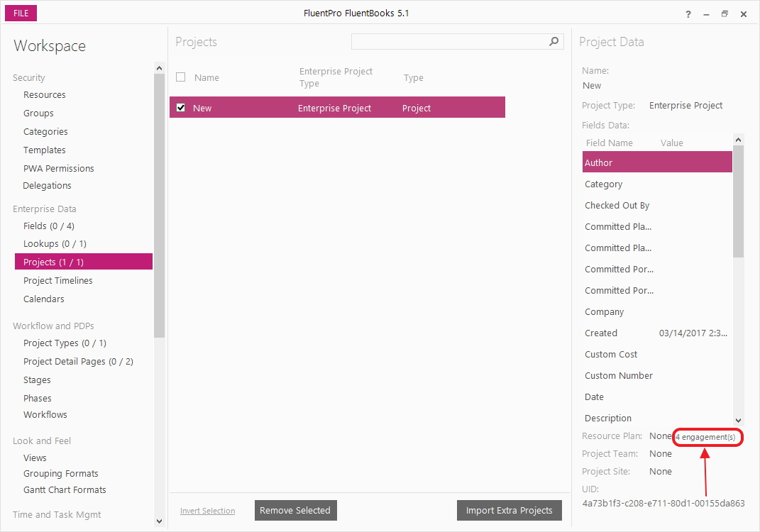Screen dimensions: 760x532
Task: Select the Author field row
Action: pos(657,162)
